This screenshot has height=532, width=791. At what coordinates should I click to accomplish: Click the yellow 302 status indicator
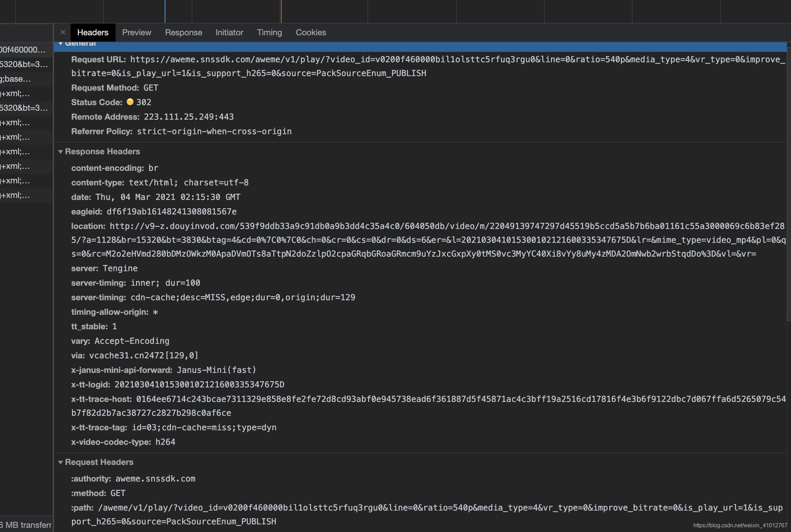pyautogui.click(x=130, y=102)
